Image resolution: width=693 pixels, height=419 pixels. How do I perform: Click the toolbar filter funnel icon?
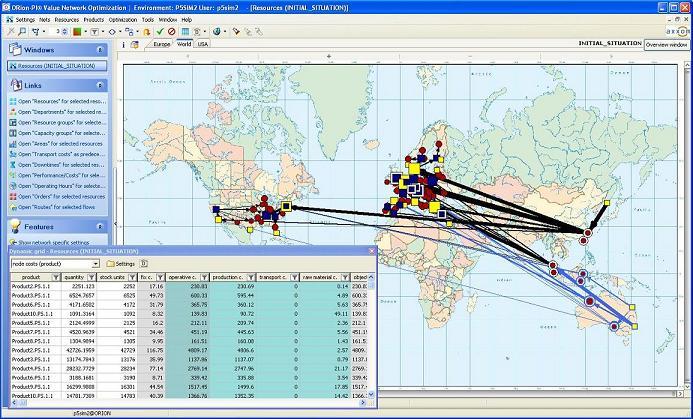[95, 32]
